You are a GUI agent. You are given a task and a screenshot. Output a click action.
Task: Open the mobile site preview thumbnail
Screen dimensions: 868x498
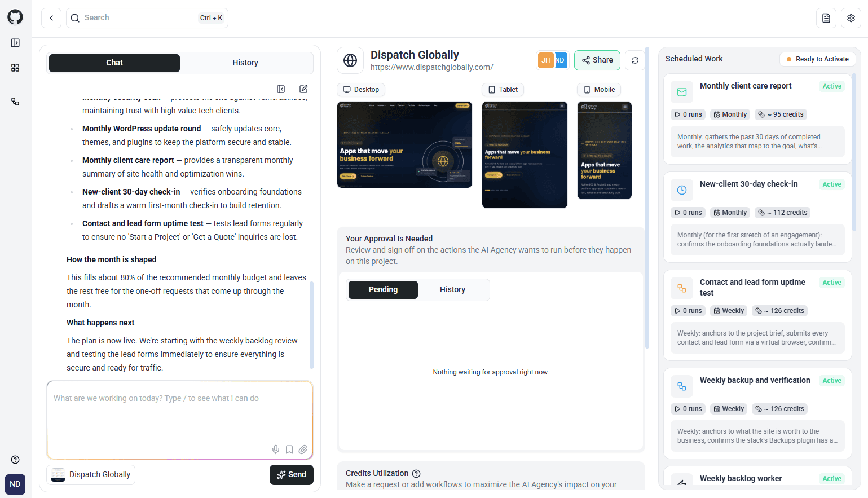[x=605, y=150]
